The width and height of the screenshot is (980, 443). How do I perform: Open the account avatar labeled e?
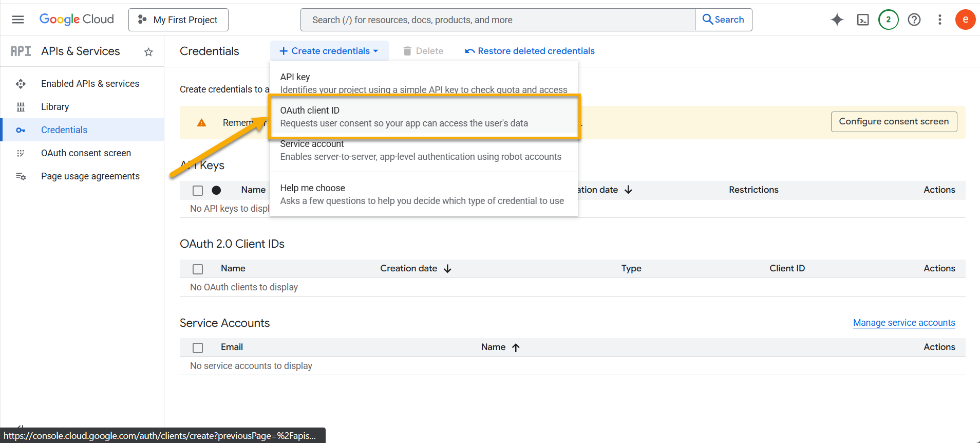[966, 20]
